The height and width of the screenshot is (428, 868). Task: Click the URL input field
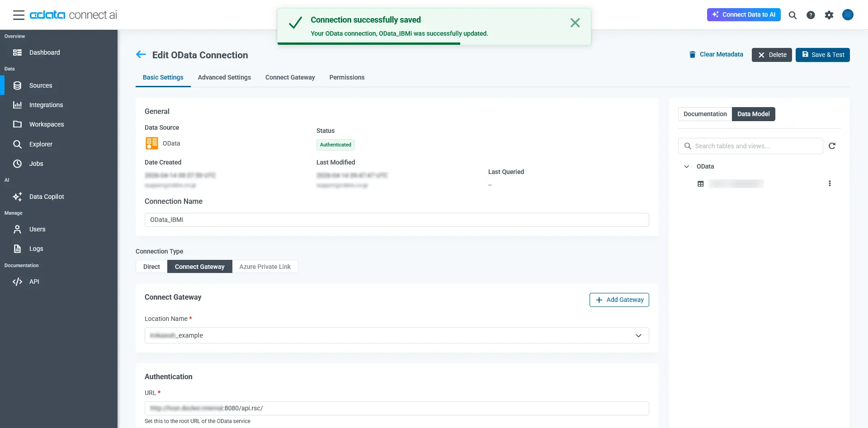[396, 408]
